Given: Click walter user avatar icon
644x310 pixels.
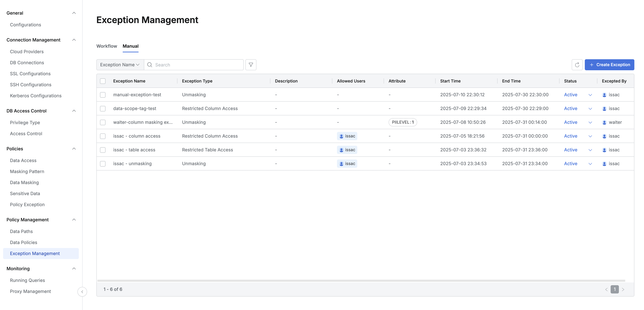Looking at the screenshot, I should tap(604, 122).
